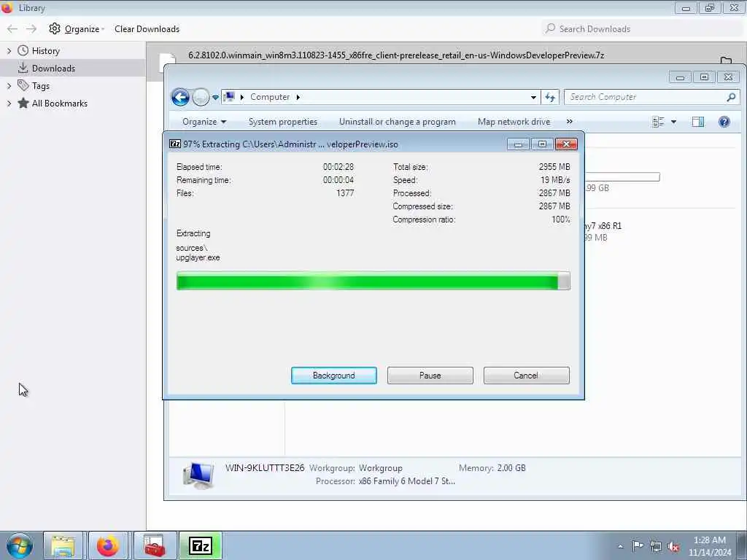Click 7-Zip taskbar button

[200, 545]
